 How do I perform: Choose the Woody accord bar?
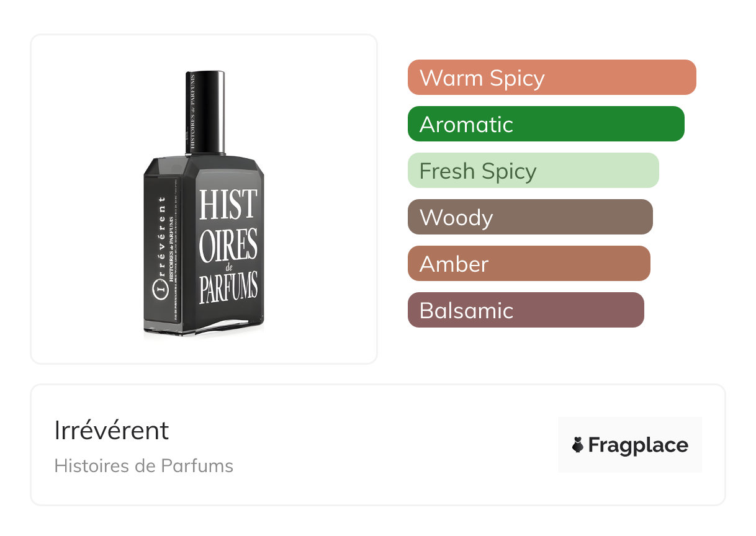tap(530, 217)
